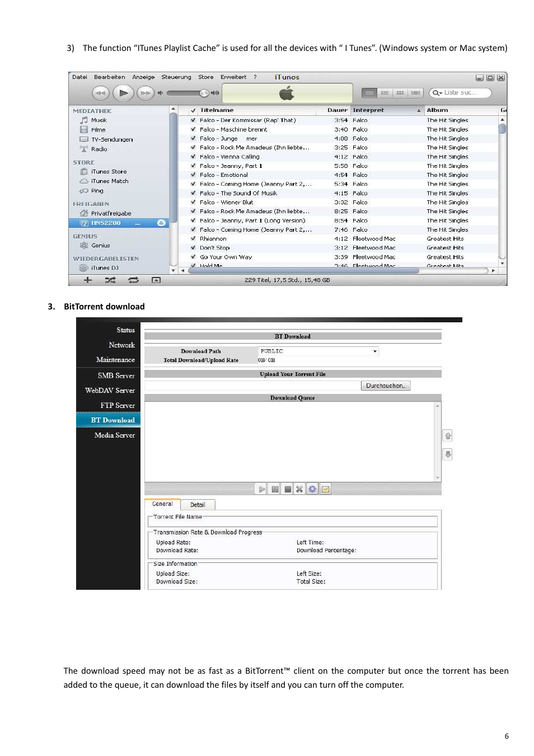Start the selected torrent with the play icon

click(x=261, y=489)
